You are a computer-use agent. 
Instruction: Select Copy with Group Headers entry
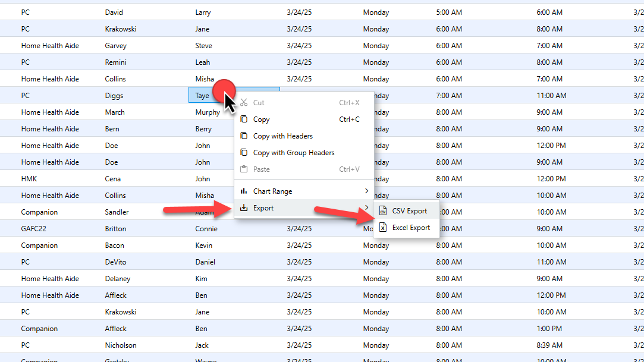293,153
